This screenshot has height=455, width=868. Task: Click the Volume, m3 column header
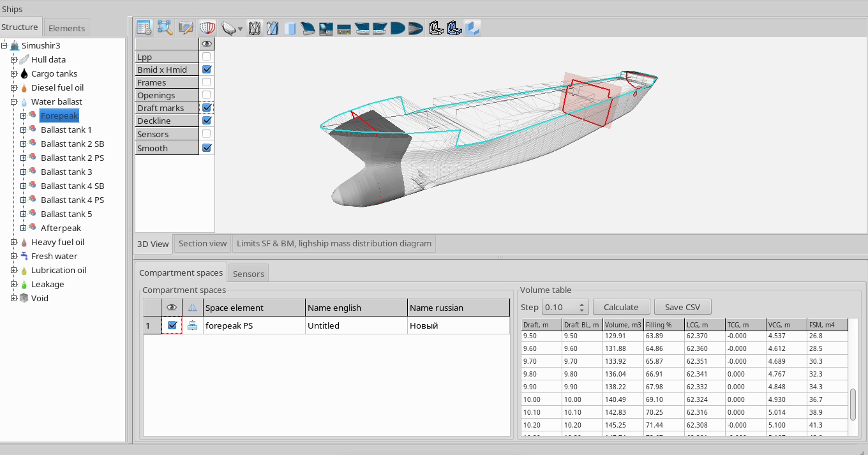(x=623, y=325)
